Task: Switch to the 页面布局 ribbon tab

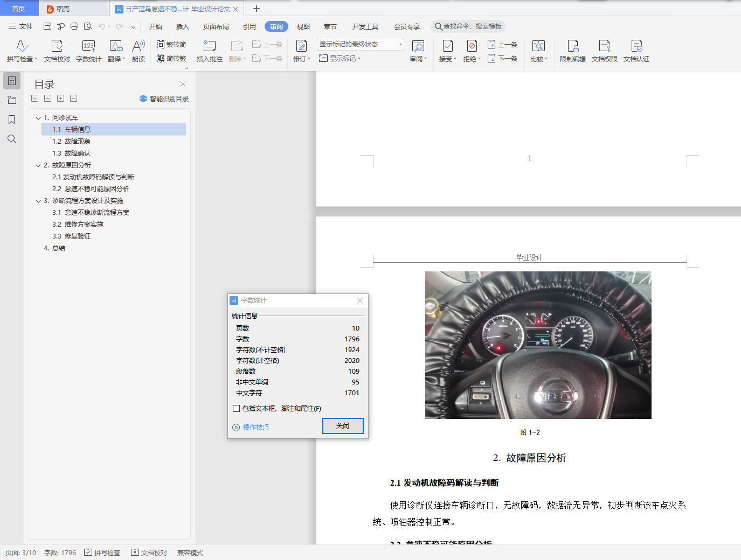Action: pyautogui.click(x=216, y=26)
